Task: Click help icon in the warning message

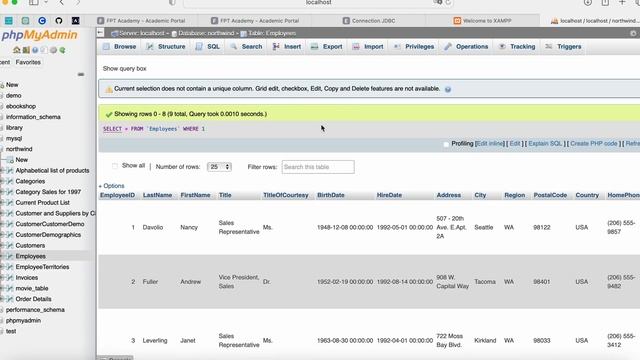Action: click(448, 89)
